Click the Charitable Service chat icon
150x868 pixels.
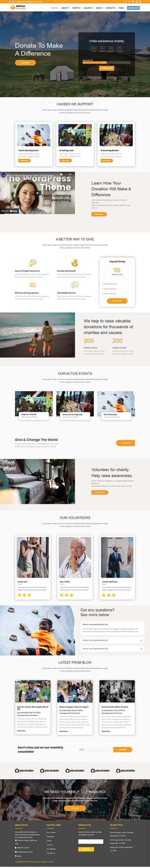(x=74, y=285)
